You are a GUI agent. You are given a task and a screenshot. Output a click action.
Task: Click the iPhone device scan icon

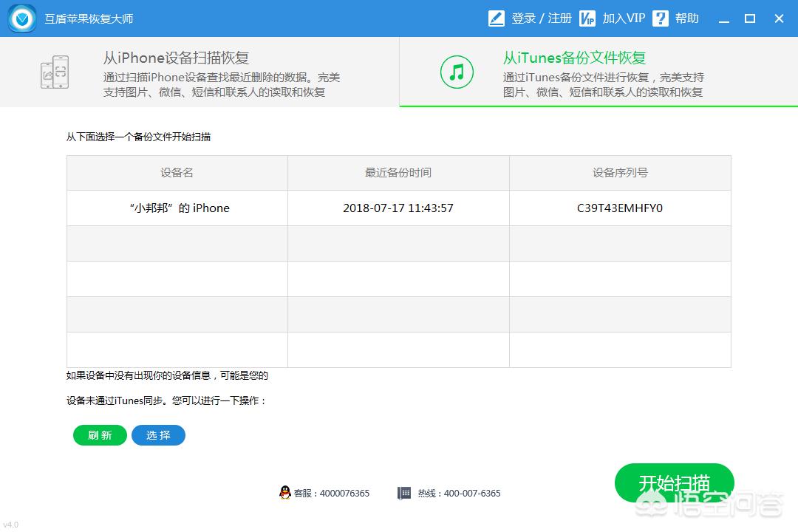coord(55,72)
